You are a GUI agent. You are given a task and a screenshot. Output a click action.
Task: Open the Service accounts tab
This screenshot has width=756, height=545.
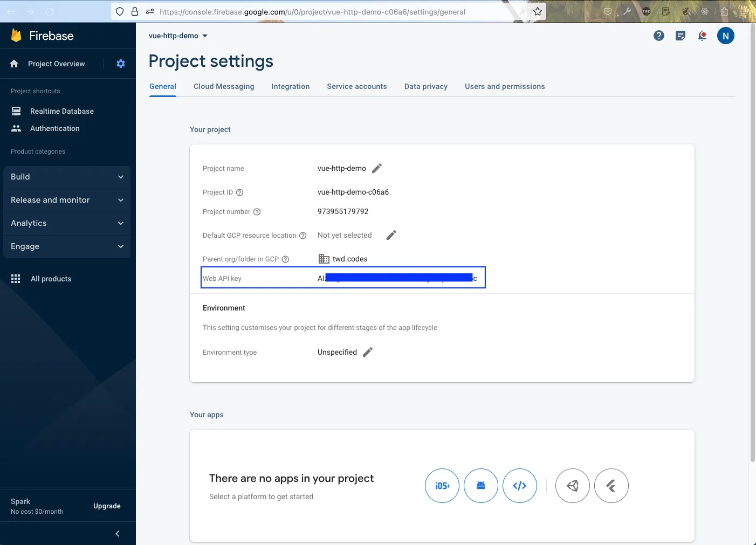[357, 86]
